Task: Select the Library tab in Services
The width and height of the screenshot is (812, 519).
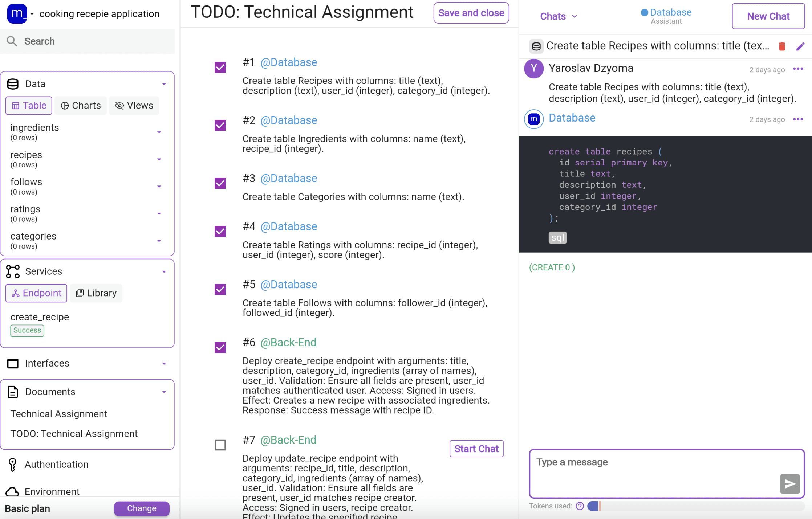Action: point(96,293)
